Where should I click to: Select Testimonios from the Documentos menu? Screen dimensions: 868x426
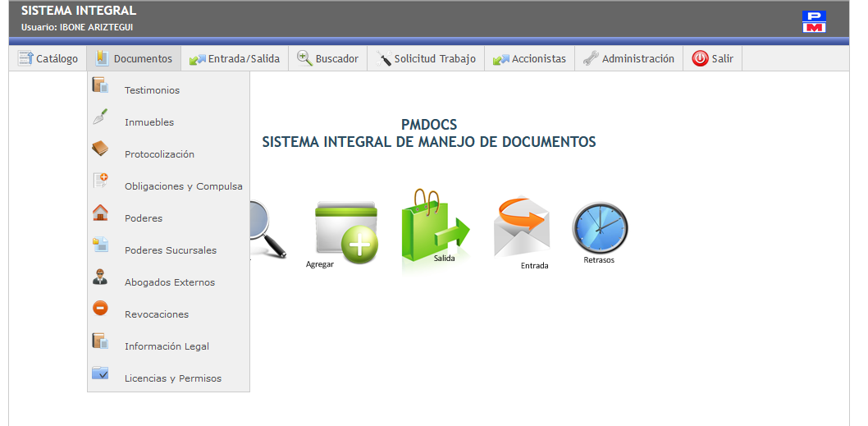(152, 90)
